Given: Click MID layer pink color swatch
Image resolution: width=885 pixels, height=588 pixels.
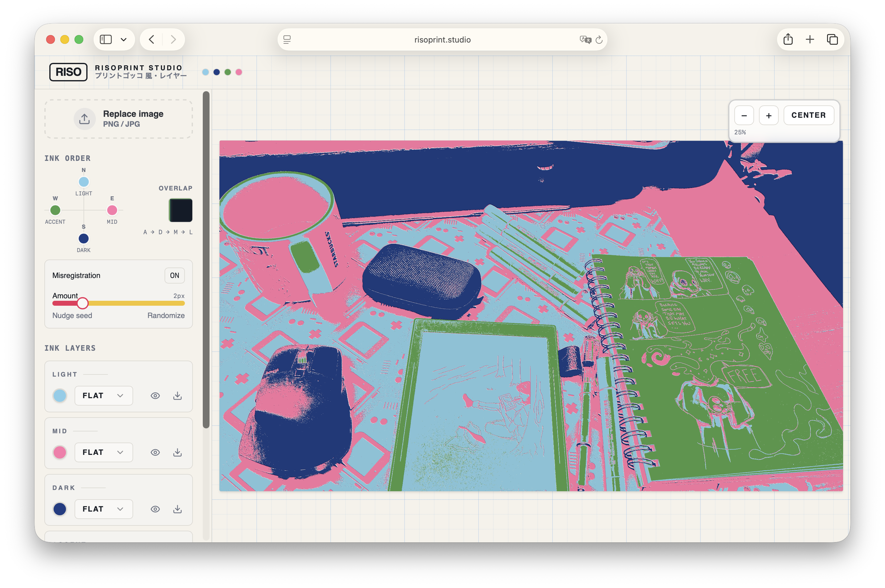Looking at the screenshot, I should coord(59,452).
